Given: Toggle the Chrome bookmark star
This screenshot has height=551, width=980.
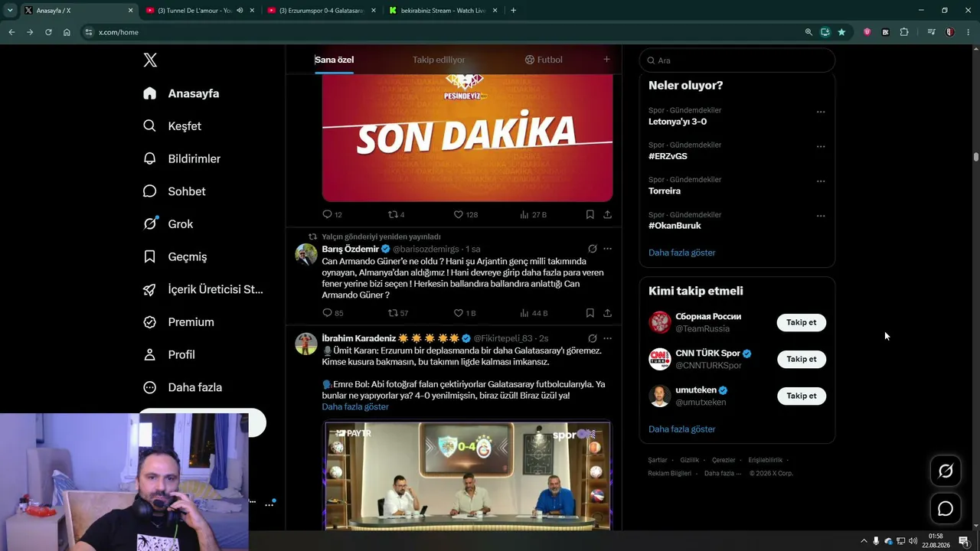Looking at the screenshot, I should [x=841, y=32].
